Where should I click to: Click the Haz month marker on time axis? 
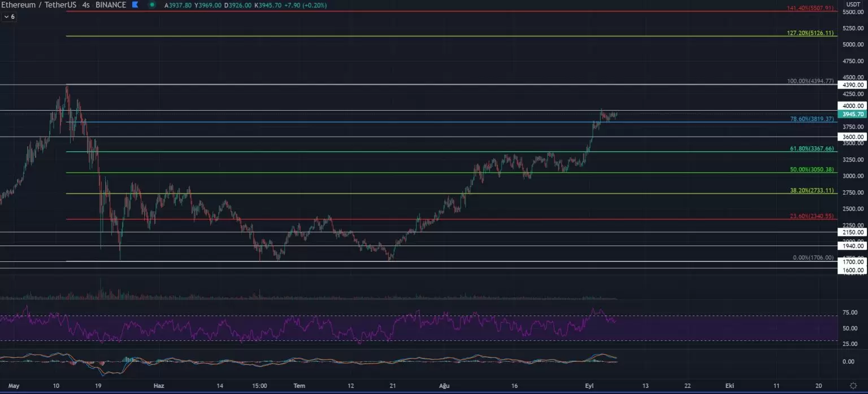point(159,386)
